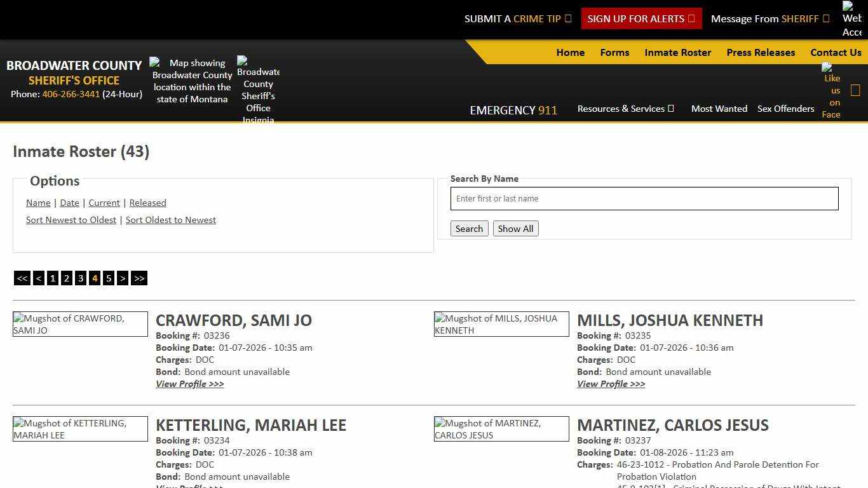Viewport: 868px width, 488px height.
Task: Click inside the Search By Name field
Action: tap(644, 198)
